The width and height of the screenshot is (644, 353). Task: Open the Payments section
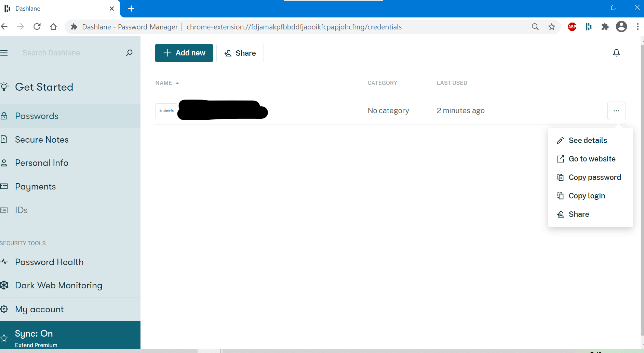pyautogui.click(x=35, y=186)
